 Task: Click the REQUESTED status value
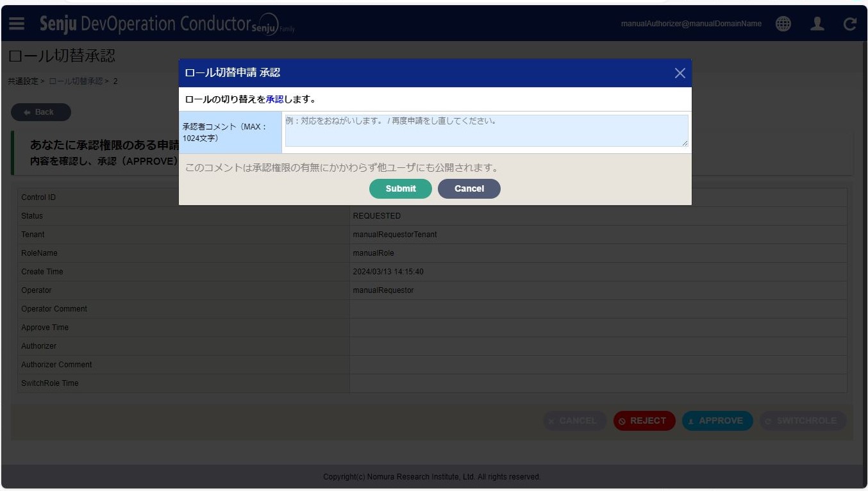click(x=377, y=216)
